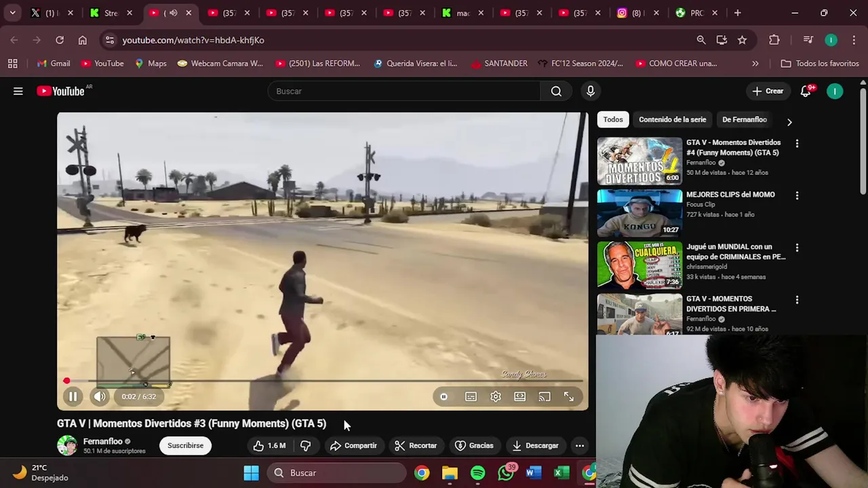This screenshot has height=488, width=868.
Task: Mute audio on the playing YouTube tab
Action: coord(174,12)
